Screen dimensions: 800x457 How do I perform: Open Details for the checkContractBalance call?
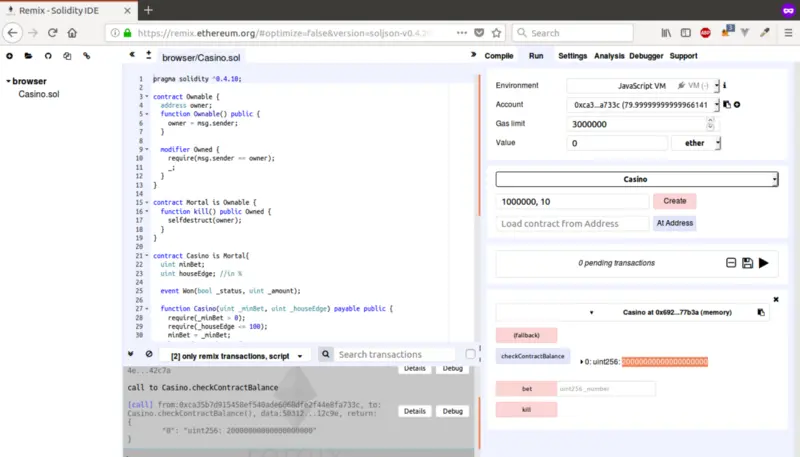[x=415, y=411]
